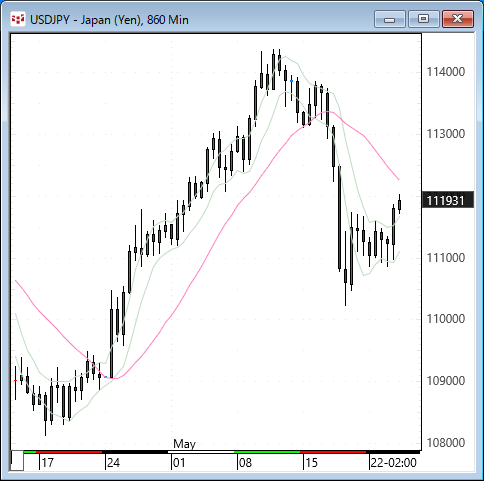
Task: Click the date label 15 on time axis
Action: coord(311,463)
